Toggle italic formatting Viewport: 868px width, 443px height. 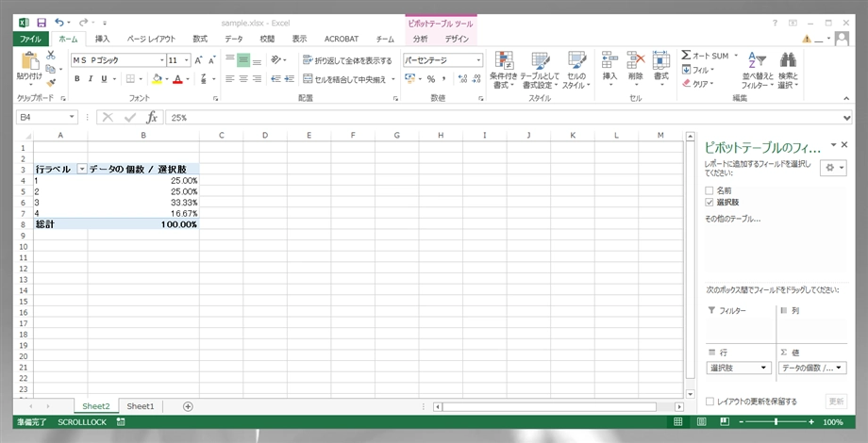pyautogui.click(x=91, y=79)
